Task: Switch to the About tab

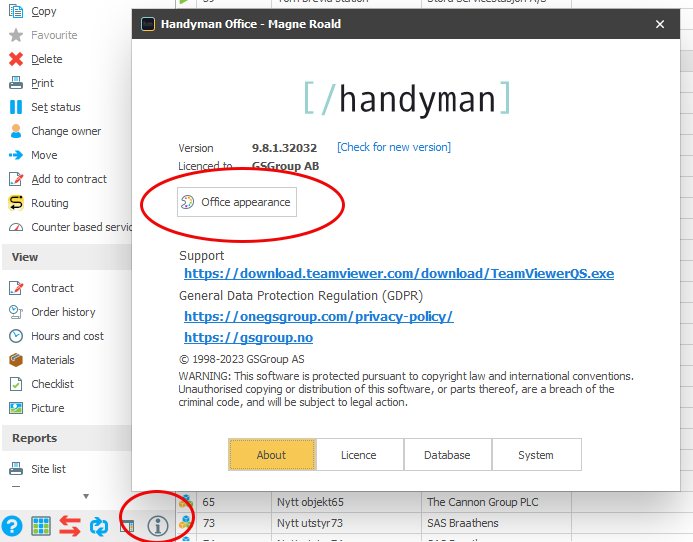Action: tap(271, 455)
